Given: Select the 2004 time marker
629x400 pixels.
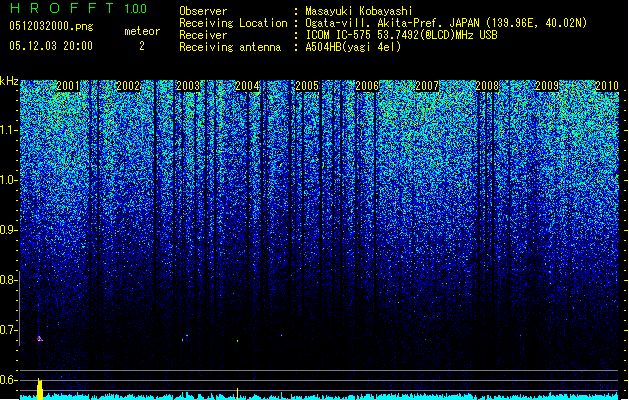Looking at the screenshot, I should [248, 86].
